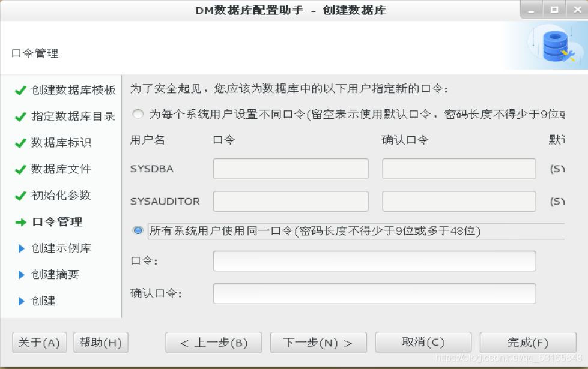Viewport: 588px width, 369px height.
Task: Click green checkmark beside 初始化参数
Action: pos(20,196)
